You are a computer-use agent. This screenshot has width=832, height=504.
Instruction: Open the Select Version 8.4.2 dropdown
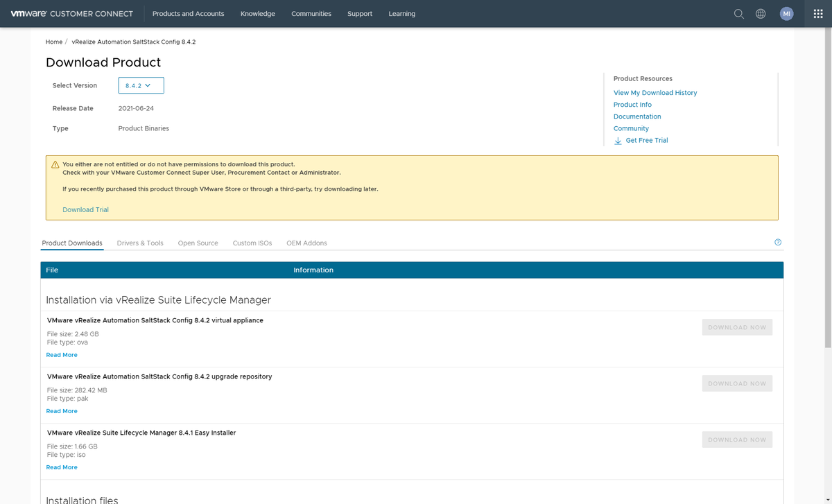pos(141,85)
